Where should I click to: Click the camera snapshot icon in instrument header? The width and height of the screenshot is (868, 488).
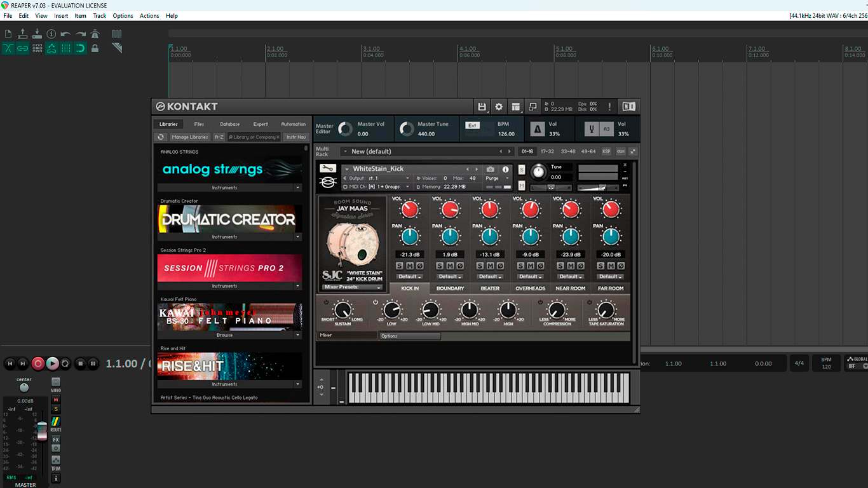coord(491,170)
